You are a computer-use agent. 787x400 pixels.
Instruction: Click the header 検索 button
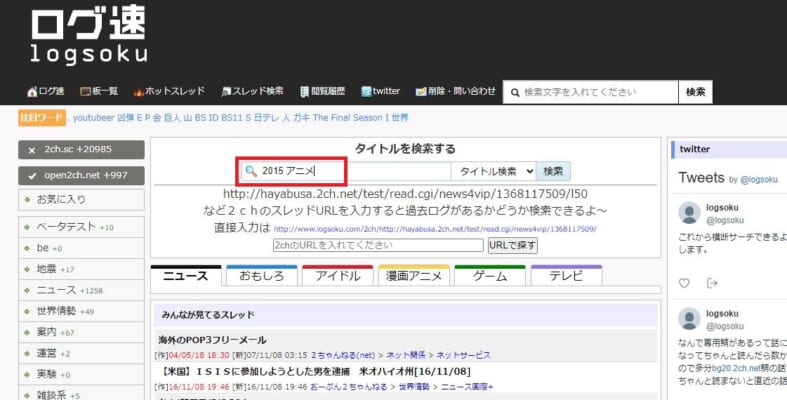tap(696, 92)
